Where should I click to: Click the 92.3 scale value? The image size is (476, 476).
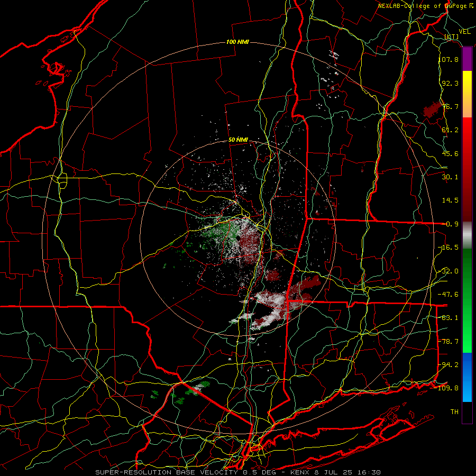(x=450, y=83)
